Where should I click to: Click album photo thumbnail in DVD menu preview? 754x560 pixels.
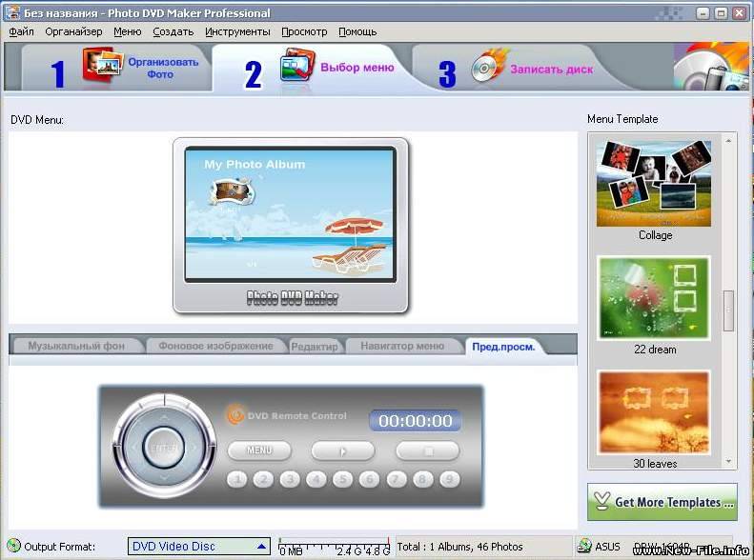[232, 191]
